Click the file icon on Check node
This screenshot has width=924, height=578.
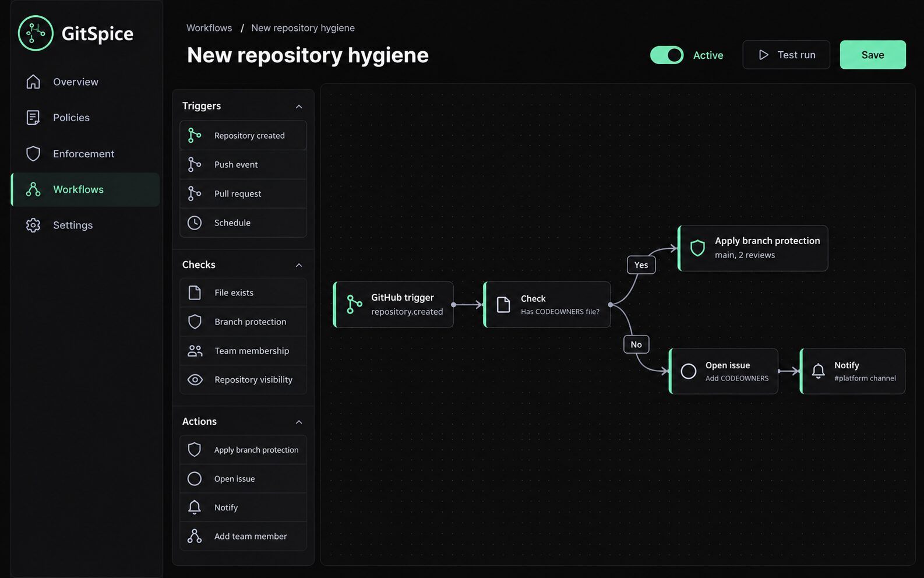(503, 304)
